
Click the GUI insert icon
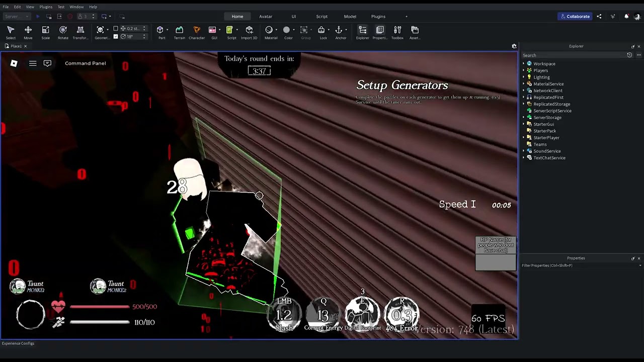click(x=213, y=30)
